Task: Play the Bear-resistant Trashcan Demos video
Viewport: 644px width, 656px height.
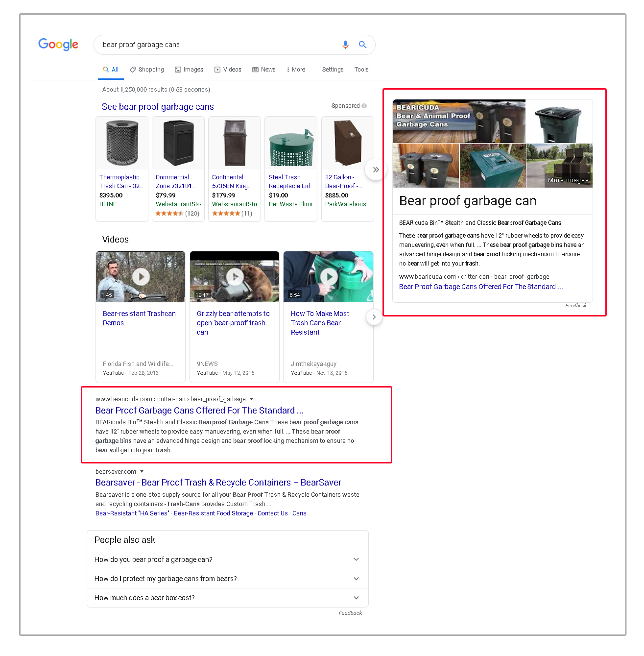Action: [141, 277]
